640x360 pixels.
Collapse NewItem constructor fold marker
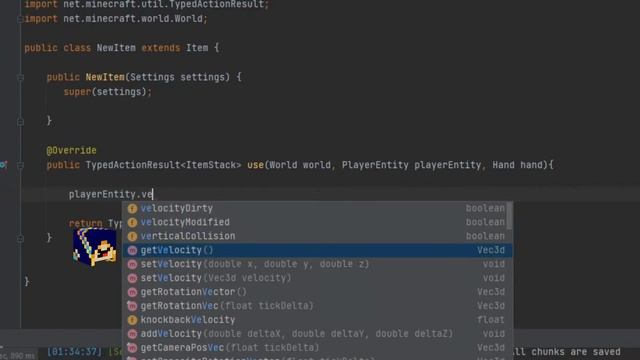point(20,77)
